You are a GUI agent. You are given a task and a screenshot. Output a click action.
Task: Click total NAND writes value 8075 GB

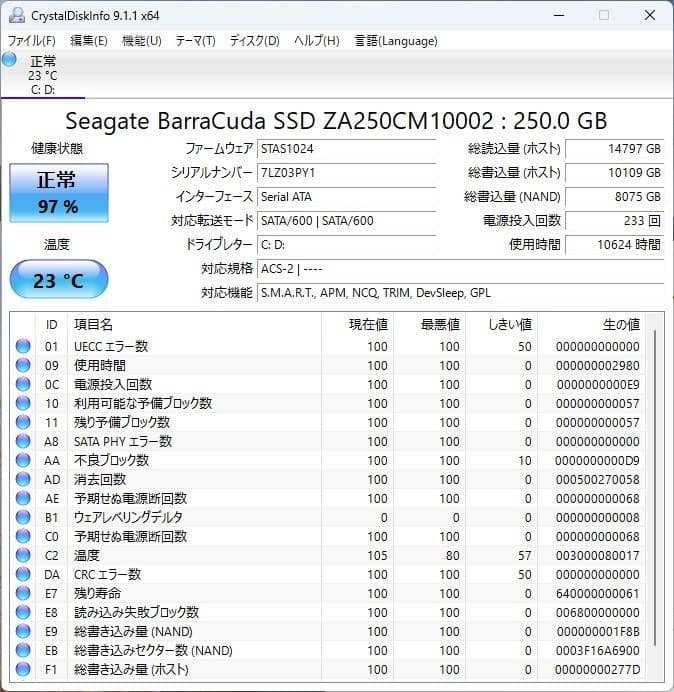[x=614, y=196]
